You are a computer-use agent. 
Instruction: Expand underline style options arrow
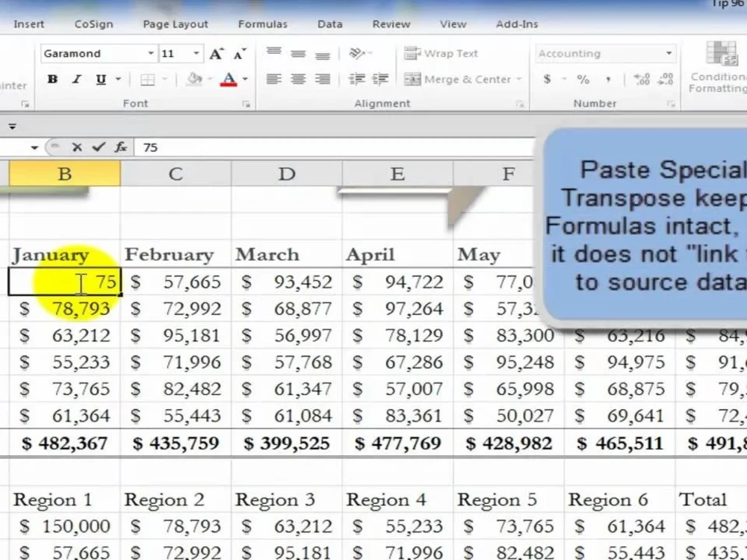pyautogui.click(x=118, y=79)
